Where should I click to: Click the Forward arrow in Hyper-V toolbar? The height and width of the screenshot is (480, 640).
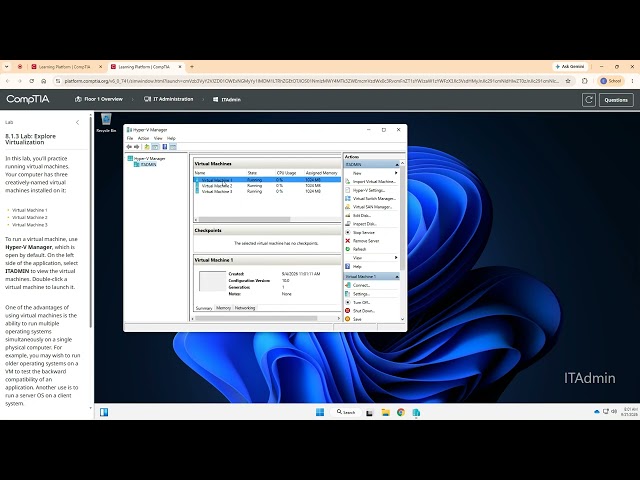(137, 147)
